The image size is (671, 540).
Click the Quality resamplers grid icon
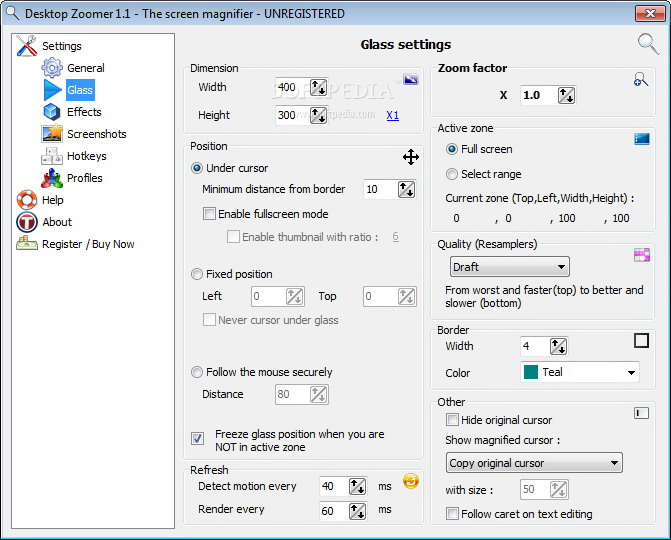click(x=642, y=255)
